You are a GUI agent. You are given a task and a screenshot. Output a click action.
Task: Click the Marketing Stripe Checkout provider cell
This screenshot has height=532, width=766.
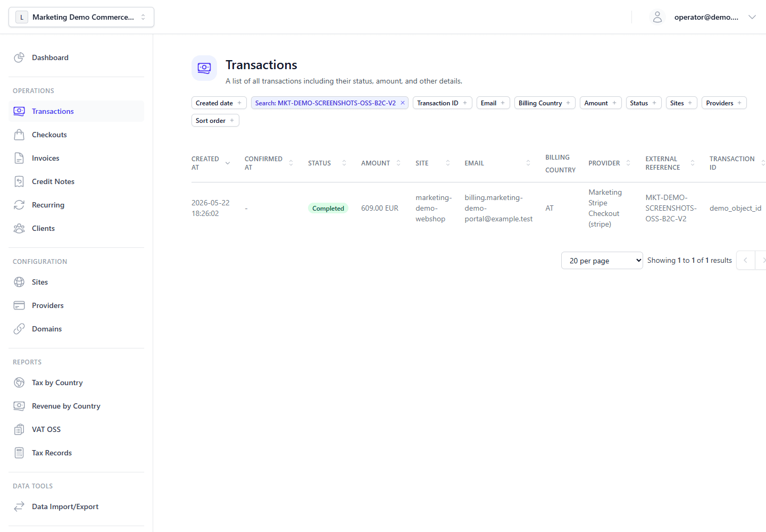click(605, 208)
